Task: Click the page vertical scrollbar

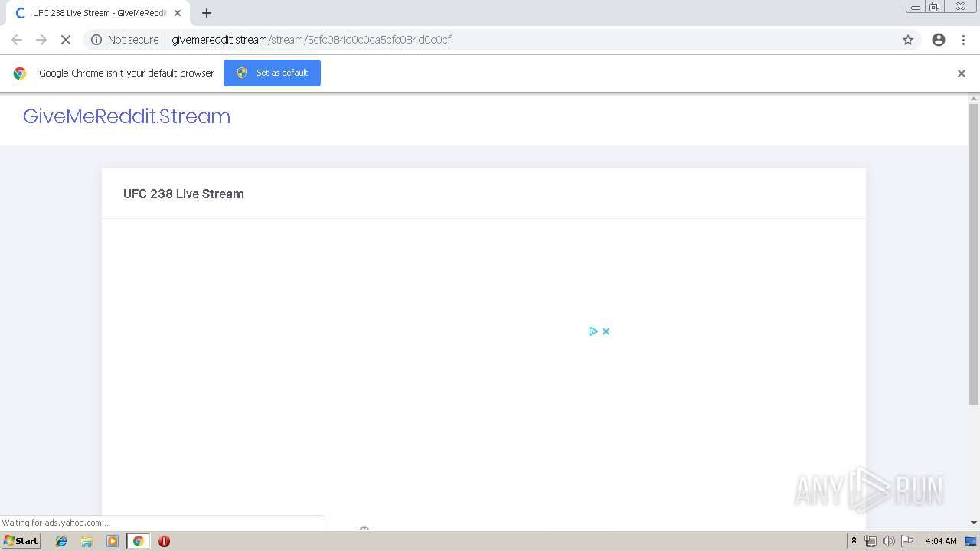Action: click(974, 253)
